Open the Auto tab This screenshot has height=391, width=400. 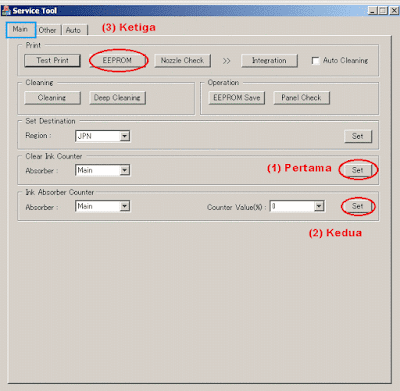point(73,30)
